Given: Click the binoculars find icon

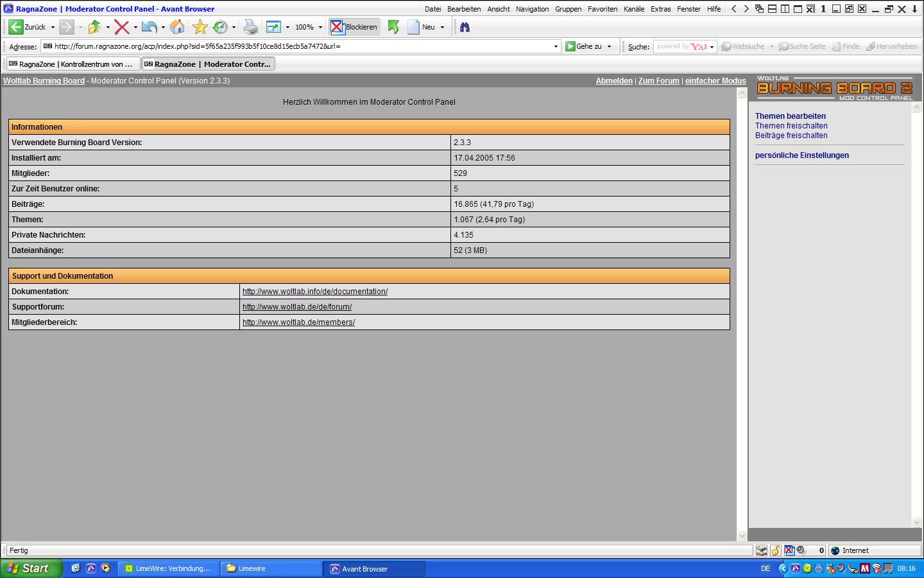Looking at the screenshot, I should 465,27.
